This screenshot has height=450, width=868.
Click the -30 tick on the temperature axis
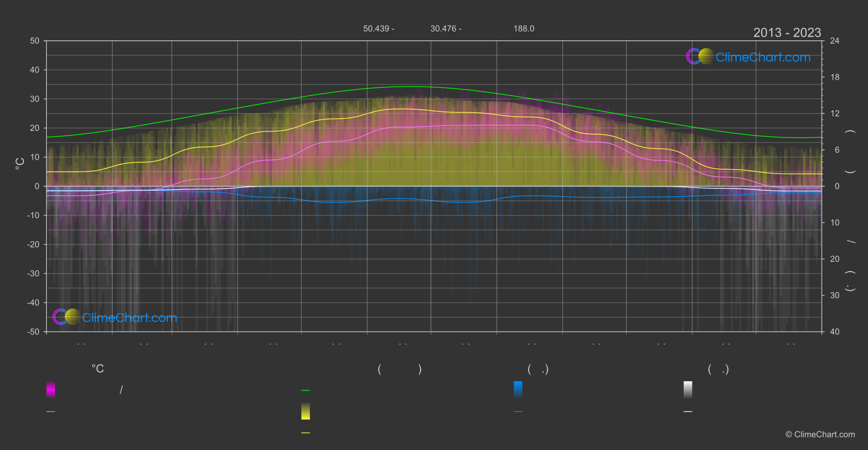pyautogui.click(x=33, y=274)
